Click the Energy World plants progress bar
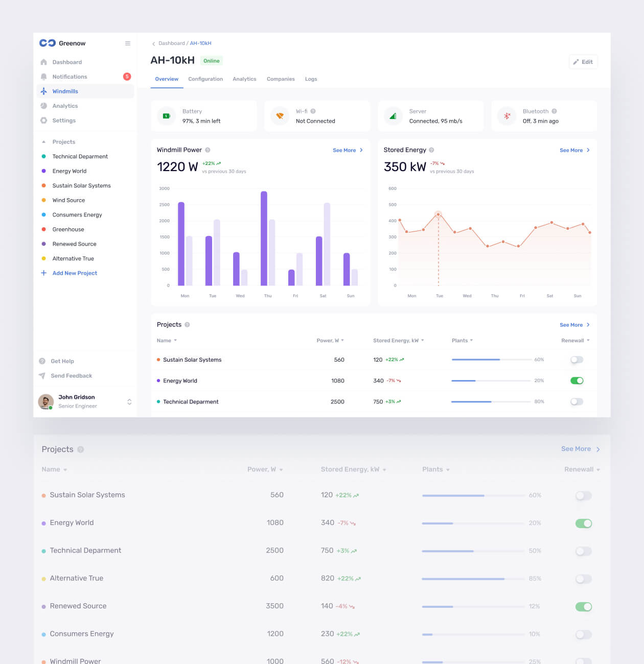Image resolution: width=644 pixels, height=664 pixels. click(x=491, y=381)
